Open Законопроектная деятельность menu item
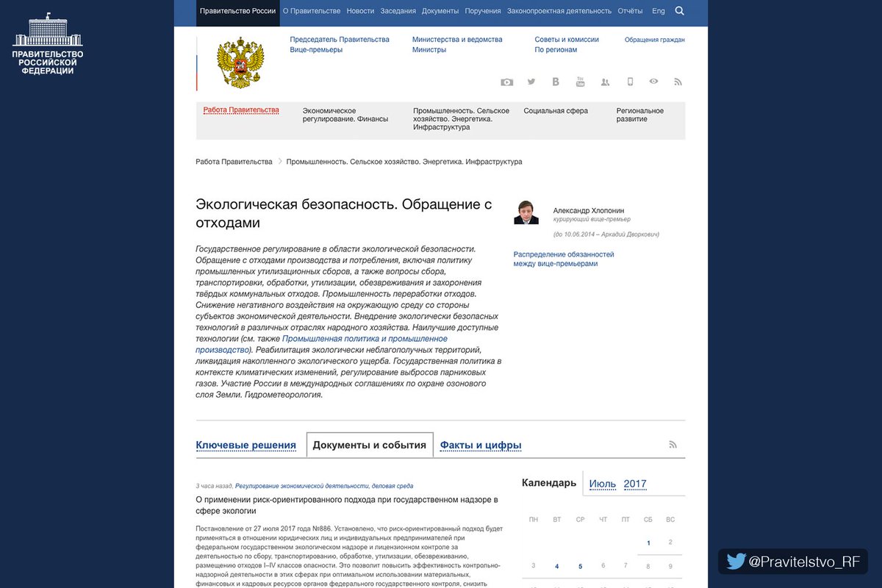The width and height of the screenshot is (882, 588). point(559,11)
